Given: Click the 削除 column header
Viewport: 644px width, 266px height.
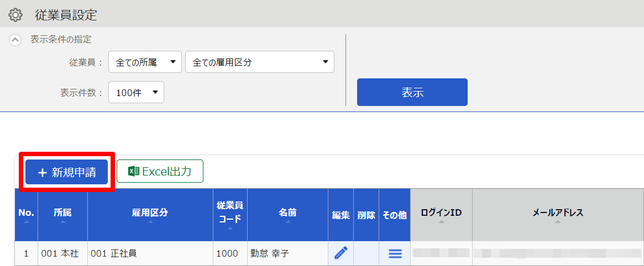Looking at the screenshot, I should coord(366,215).
